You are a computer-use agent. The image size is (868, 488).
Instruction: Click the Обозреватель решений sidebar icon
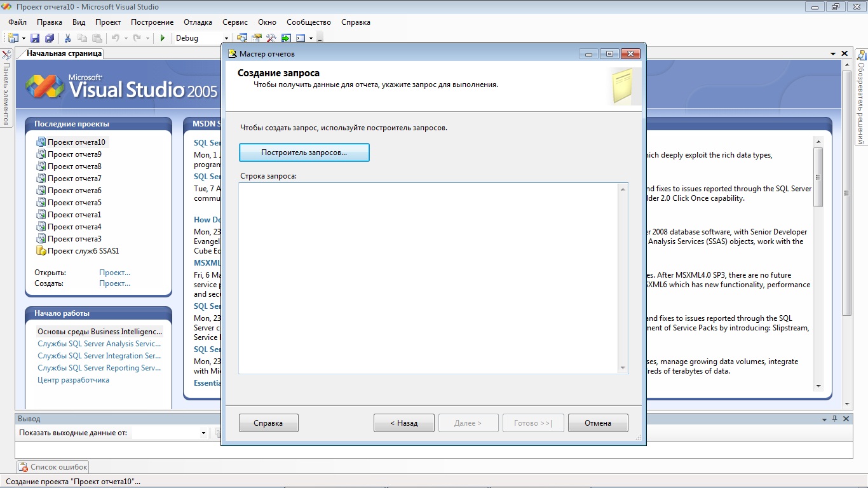click(861, 55)
